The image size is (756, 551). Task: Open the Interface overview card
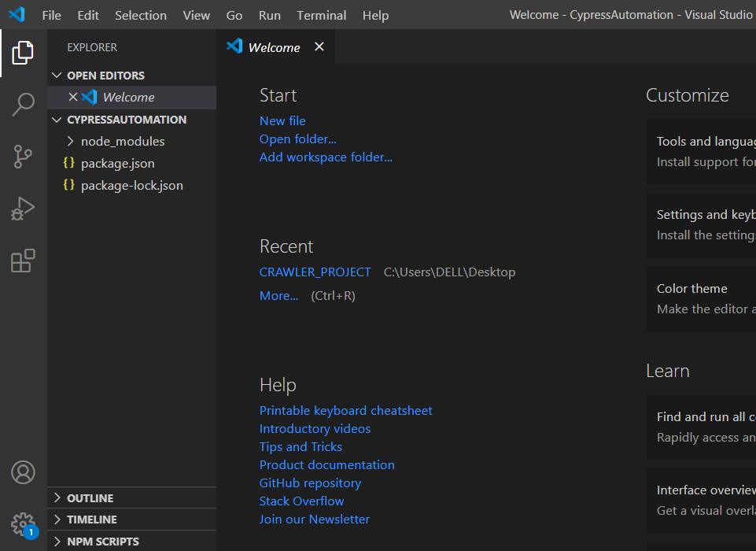[701, 501]
